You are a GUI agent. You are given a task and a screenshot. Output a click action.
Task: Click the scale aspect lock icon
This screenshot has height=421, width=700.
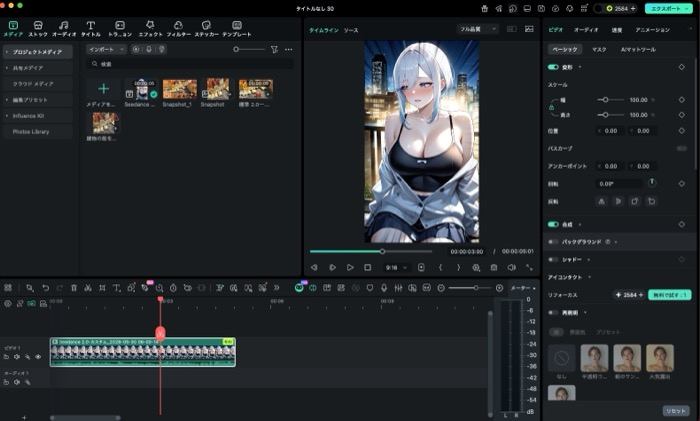[552, 108]
